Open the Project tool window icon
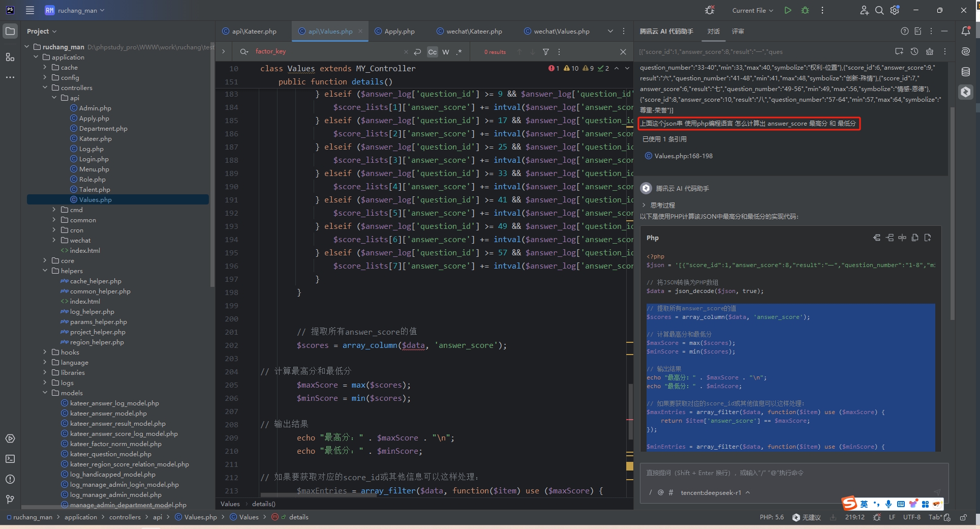 [10, 31]
